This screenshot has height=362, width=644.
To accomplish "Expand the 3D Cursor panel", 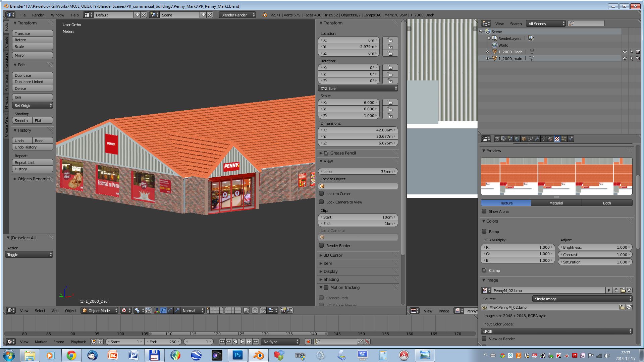I will click(333, 255).
